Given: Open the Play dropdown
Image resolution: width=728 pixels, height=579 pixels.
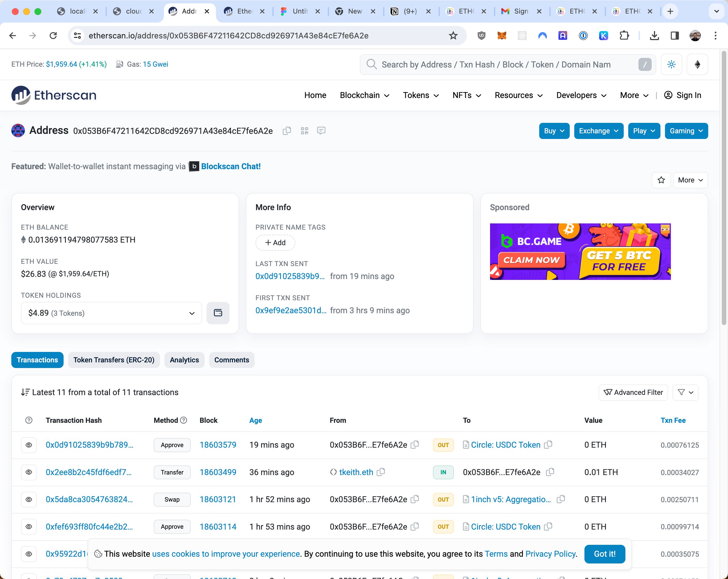Looking at the screenshot, I should pos(644,131).
